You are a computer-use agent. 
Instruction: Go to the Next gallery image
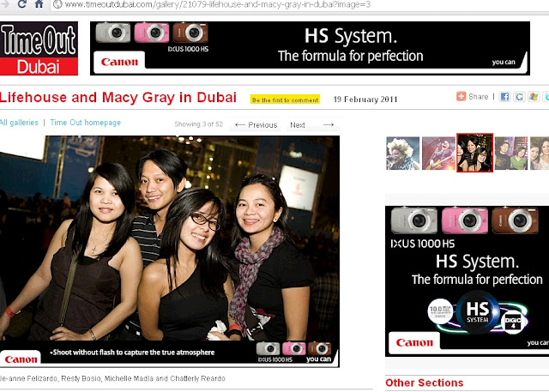pos(311,125)
